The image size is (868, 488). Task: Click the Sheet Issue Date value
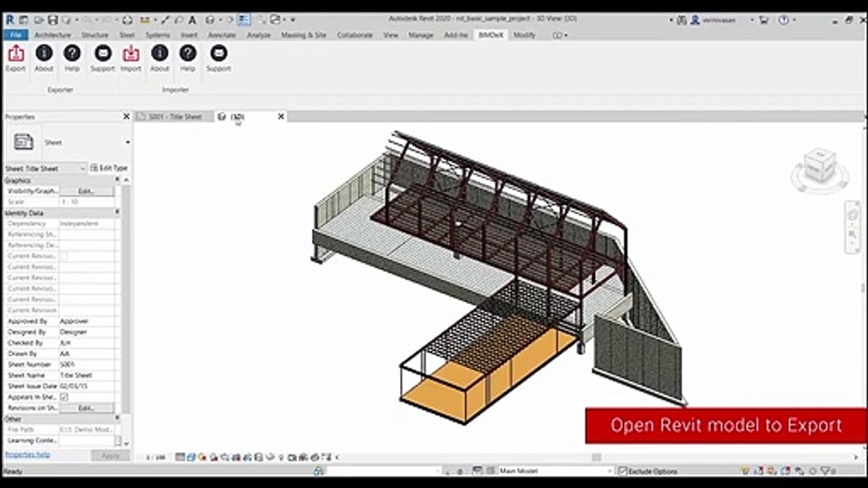[x=86, y=386]
